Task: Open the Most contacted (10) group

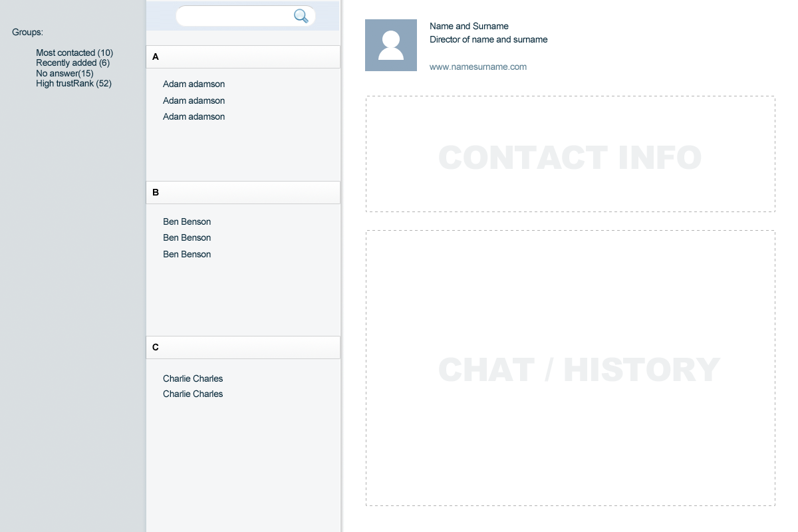Action: 74,53
